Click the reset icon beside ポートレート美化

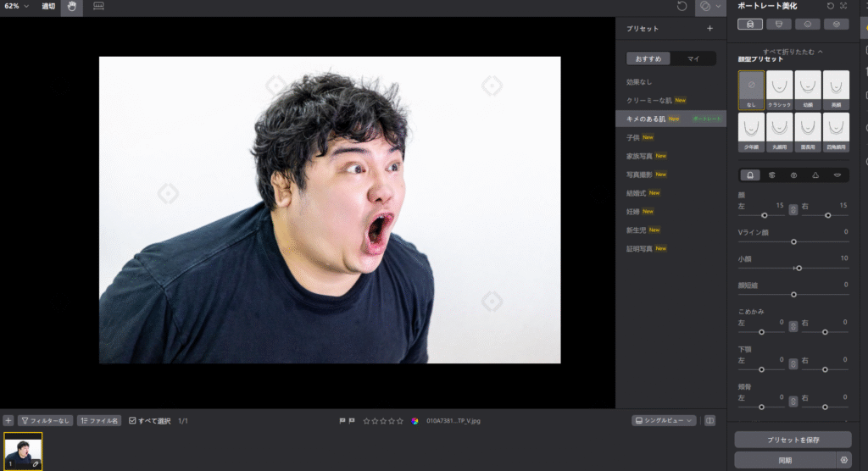tap(830, 6)
